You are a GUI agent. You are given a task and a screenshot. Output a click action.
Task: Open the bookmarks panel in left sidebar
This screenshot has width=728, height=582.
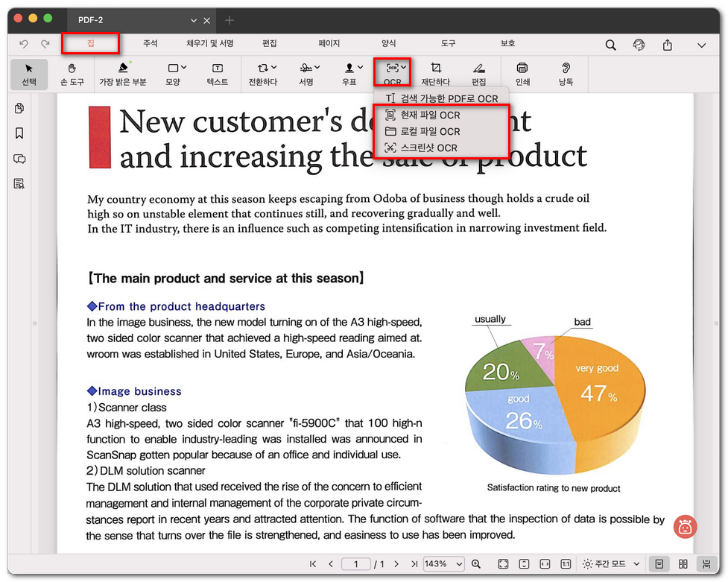pos(19,133)
